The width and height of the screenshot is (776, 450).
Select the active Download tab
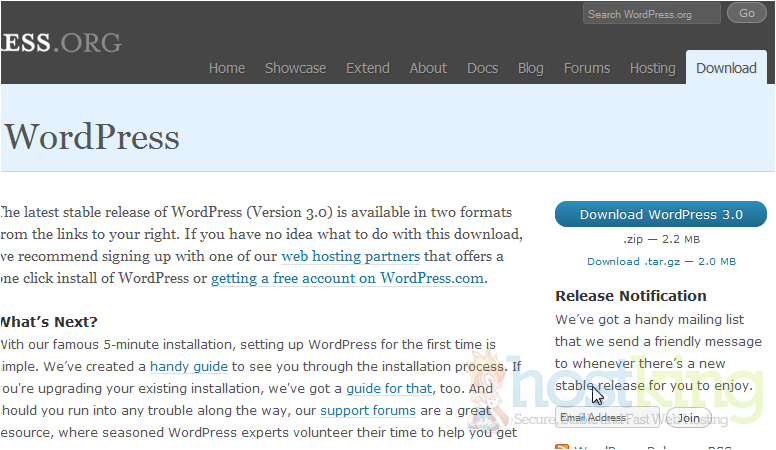pos(726,68)
